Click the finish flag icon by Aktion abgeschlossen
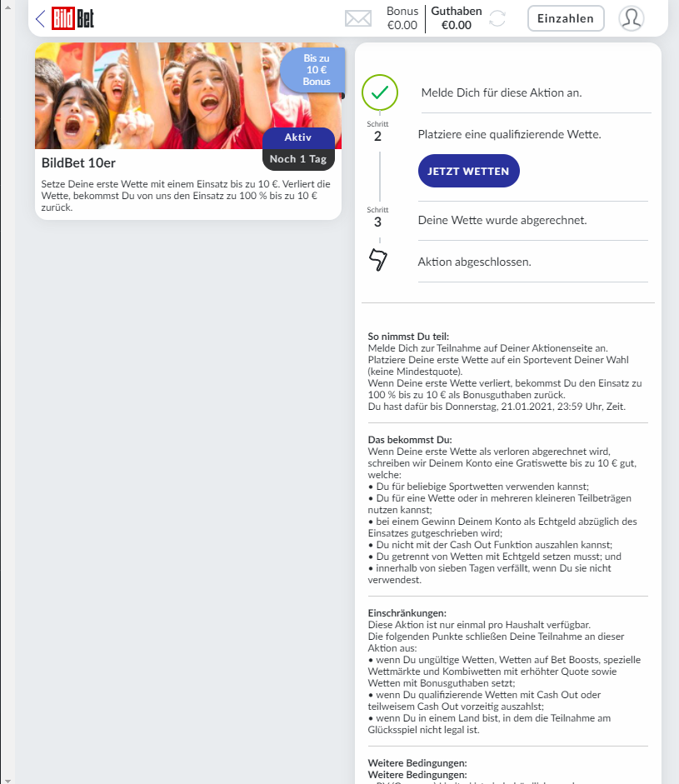 (378, 260)
